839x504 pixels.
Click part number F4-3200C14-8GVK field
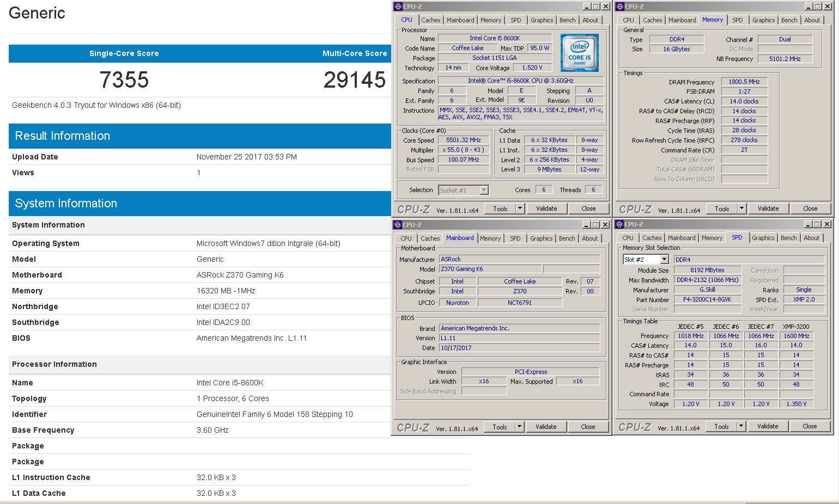(x=707, y=299)
